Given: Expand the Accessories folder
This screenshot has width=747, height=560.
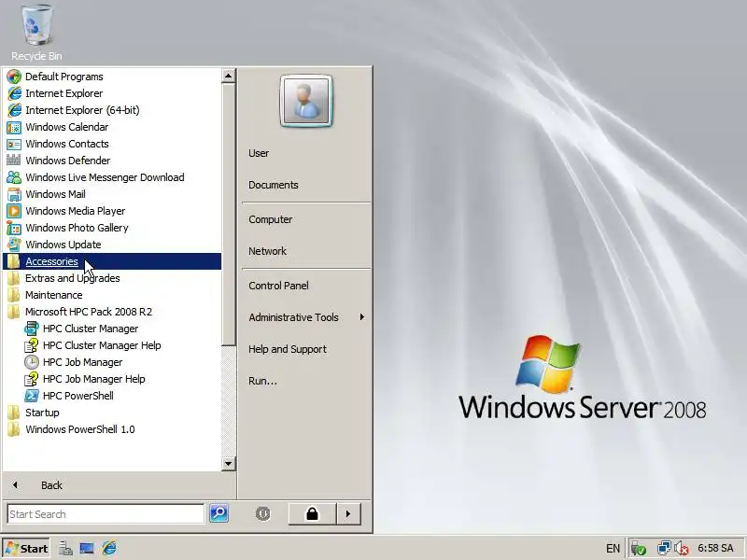Looking at the screenshot, I should click(x=112, y=261).
